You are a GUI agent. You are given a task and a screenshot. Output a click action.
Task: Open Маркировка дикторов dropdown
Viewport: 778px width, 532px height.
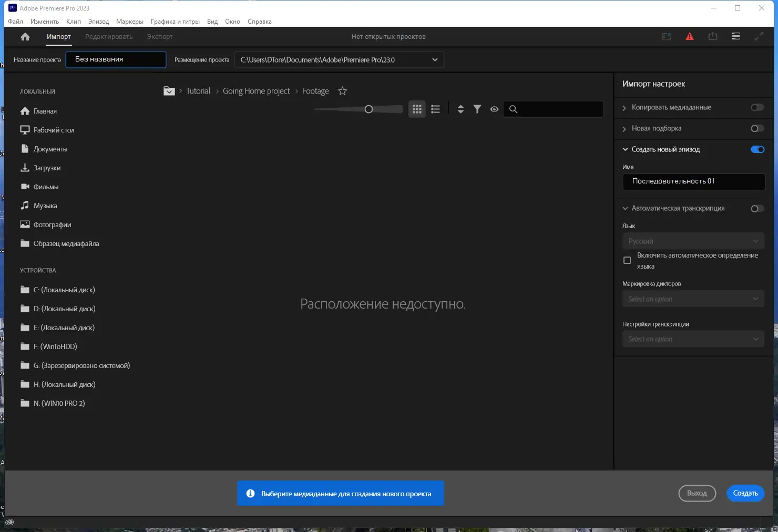[x=693, y=299]
